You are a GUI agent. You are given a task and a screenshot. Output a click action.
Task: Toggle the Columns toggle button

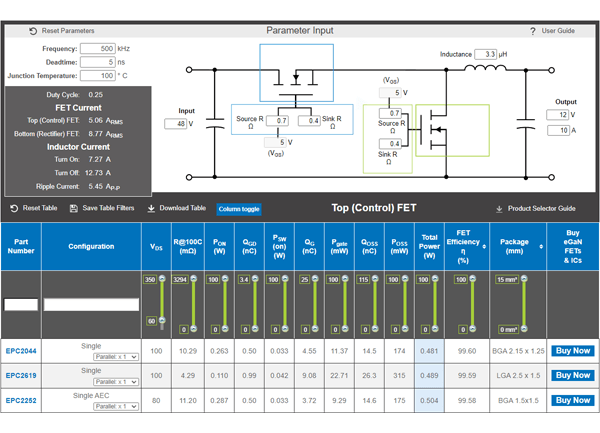coord(238,209)
